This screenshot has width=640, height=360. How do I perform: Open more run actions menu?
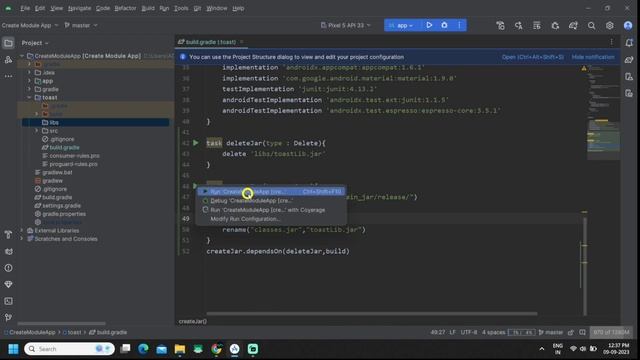click(459, 25)
